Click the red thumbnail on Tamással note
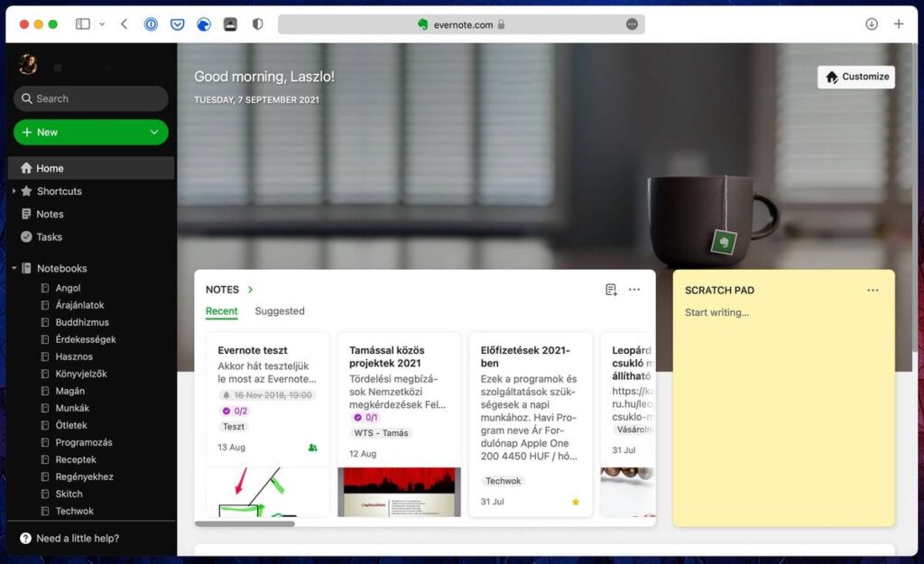 (399, 492)
